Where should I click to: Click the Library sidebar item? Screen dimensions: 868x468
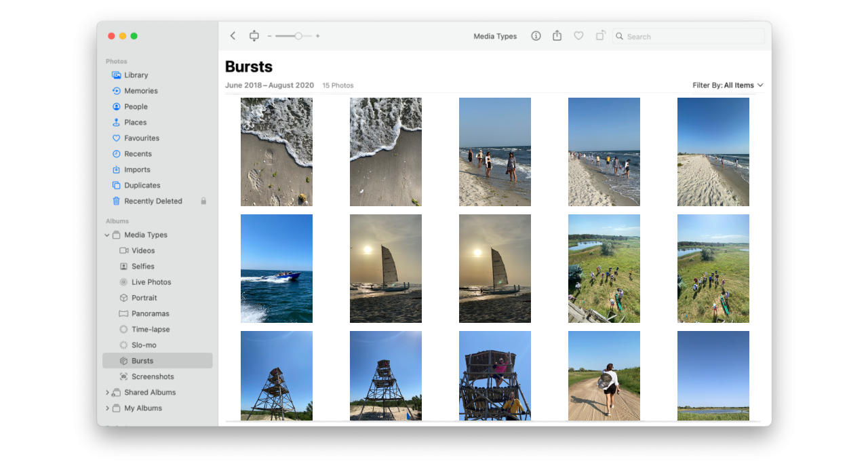(136, 75)
